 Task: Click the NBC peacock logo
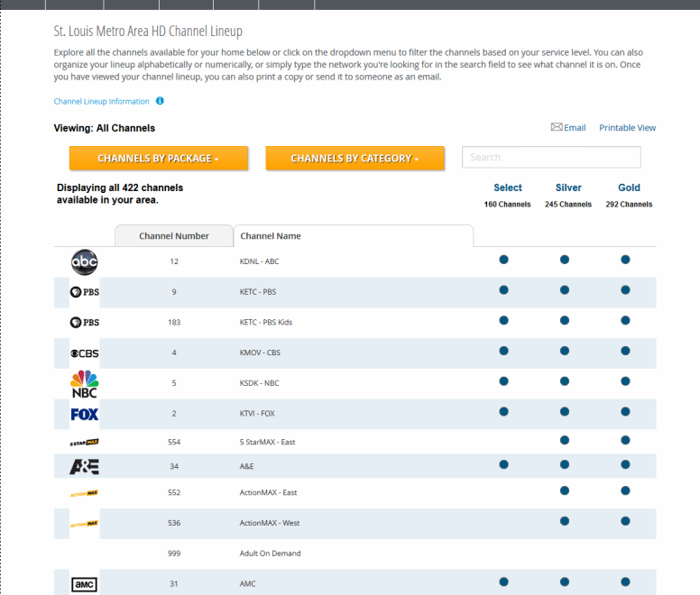pos(84,383)
